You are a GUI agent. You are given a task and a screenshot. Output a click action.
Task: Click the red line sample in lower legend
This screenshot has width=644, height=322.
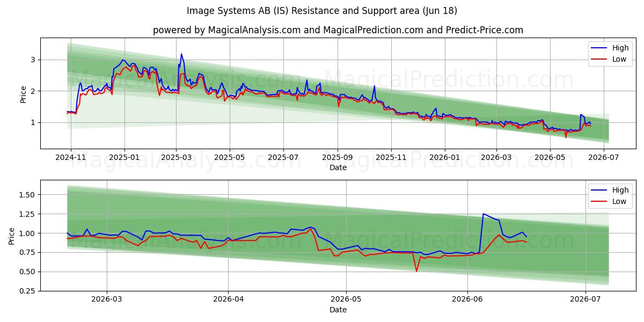599,202
